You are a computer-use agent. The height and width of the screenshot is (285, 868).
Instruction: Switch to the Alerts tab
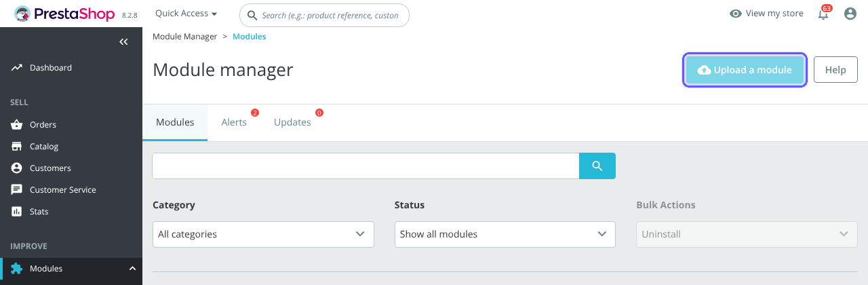coord(234,123)
